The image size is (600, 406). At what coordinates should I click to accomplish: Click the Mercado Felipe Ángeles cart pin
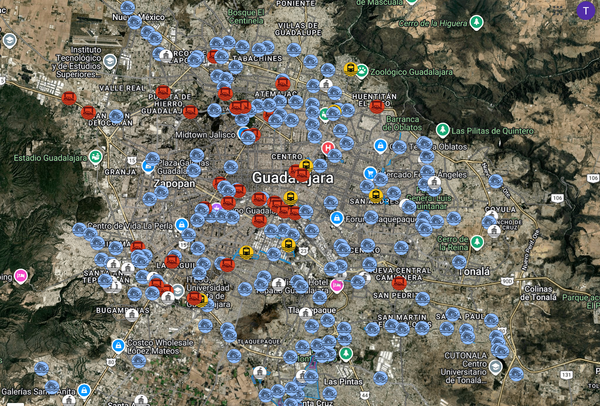click(x=370, y=173)
